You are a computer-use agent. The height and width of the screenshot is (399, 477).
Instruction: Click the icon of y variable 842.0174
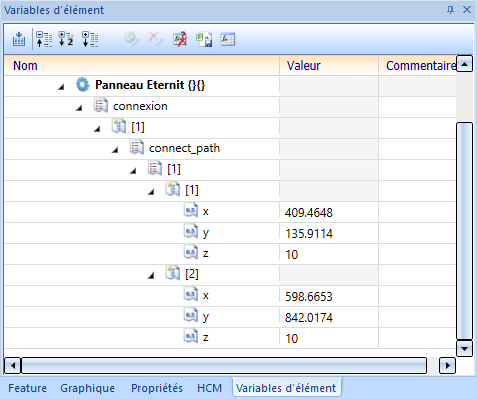coord(190,316)
